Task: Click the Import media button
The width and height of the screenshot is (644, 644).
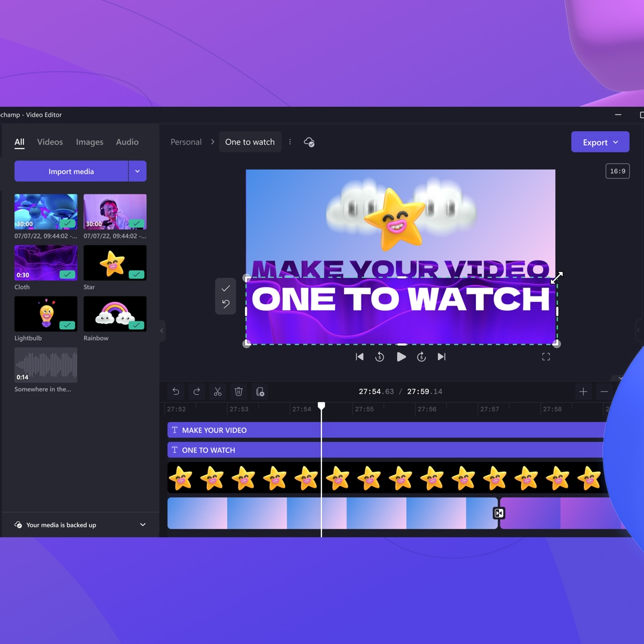Action: pos(71,171)
